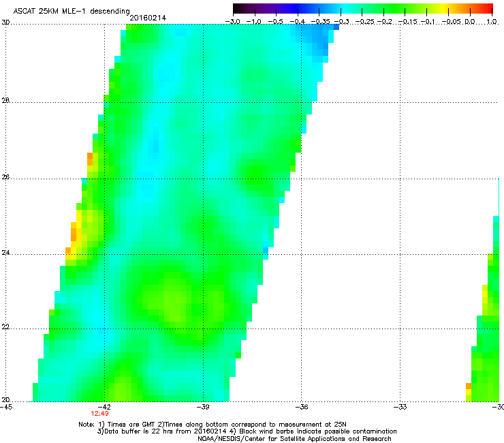Select the date label 20160214
504x443 pixels.
click(148, 18)
